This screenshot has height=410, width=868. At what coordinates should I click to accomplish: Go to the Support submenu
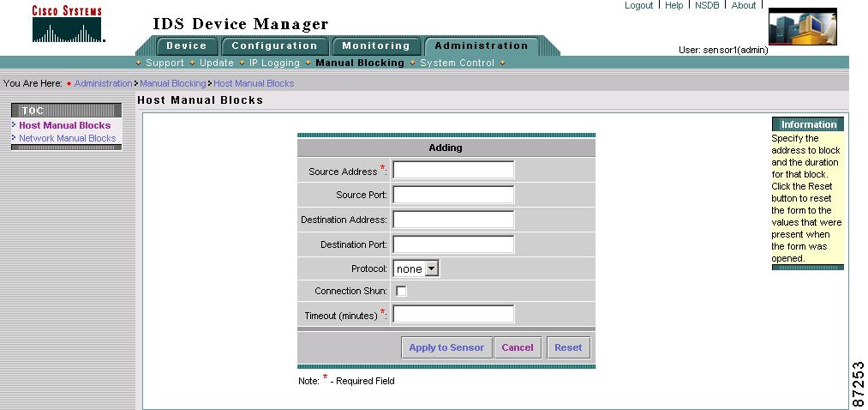tap(165, 63)
